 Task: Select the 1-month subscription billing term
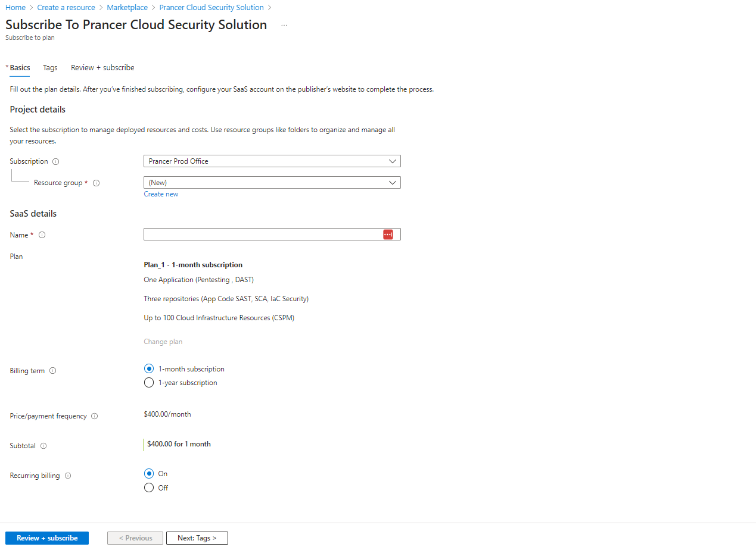(x=149, y=369)
